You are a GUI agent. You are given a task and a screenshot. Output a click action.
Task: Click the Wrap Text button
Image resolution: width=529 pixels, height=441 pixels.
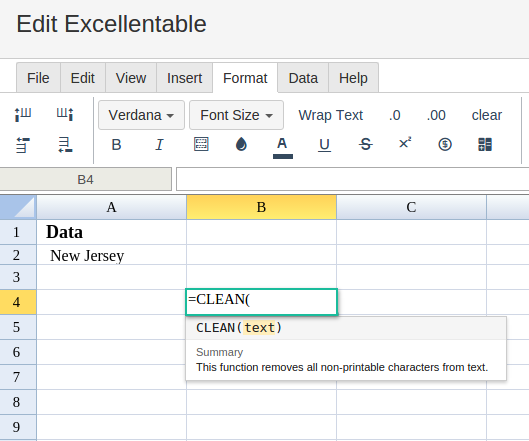[x=331, y=115]
